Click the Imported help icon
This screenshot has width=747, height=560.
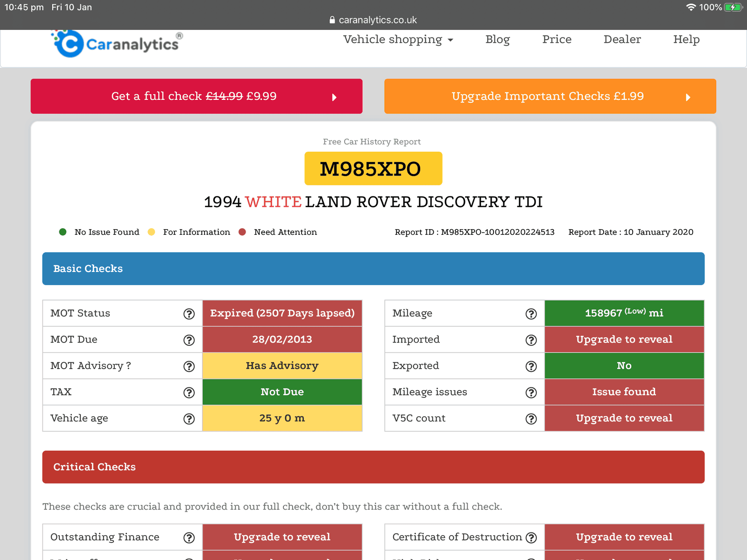click(531, 340)
